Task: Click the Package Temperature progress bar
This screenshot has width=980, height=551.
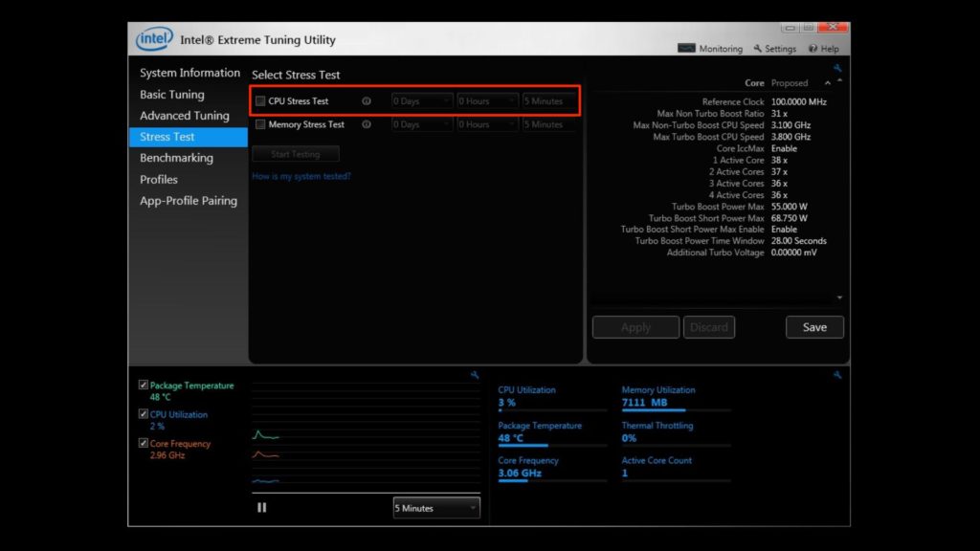Action: 552,446
